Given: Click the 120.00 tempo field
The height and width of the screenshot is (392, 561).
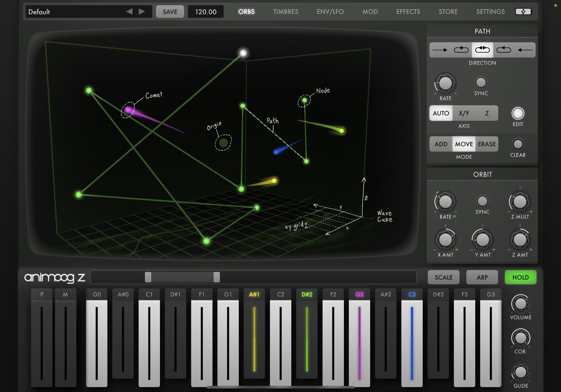Looking at the screenshot, I should point(206,12).
